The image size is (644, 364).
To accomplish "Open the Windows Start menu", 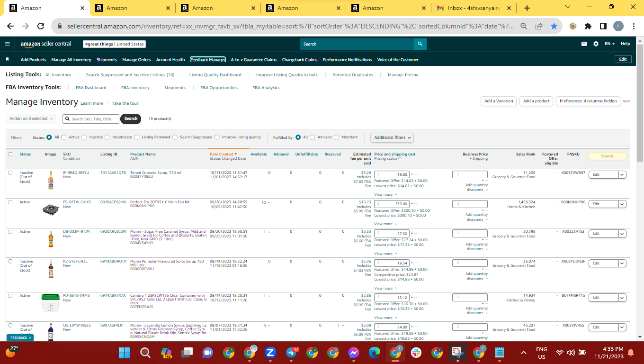I will pos(124,353).
